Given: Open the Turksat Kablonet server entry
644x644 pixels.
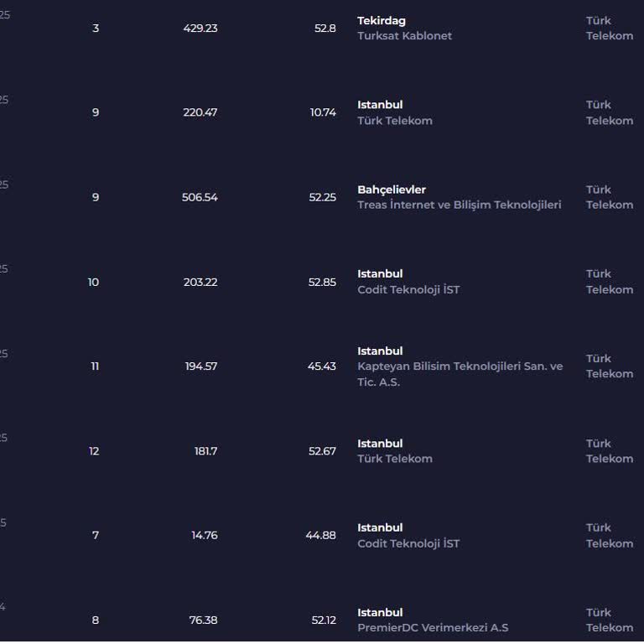Looking at the screenshot, I should click(404, 36).
